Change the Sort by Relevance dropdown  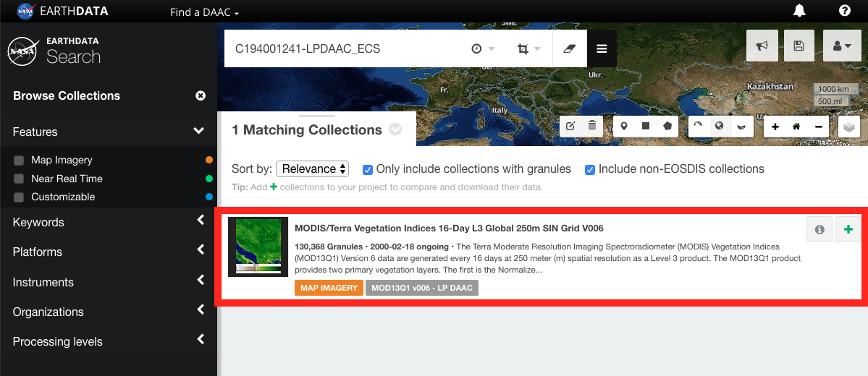[x=312, y=168]
